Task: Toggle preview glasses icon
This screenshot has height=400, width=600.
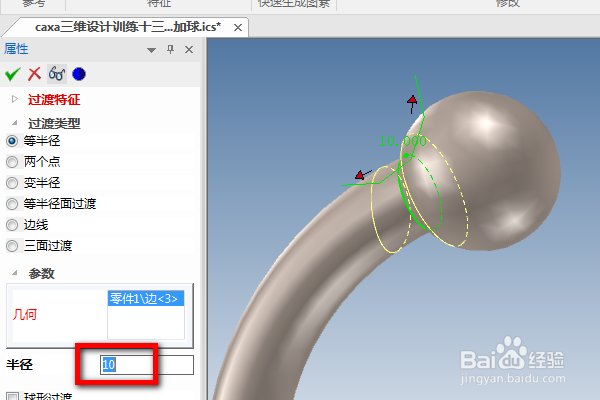Action: pos(57,74)
